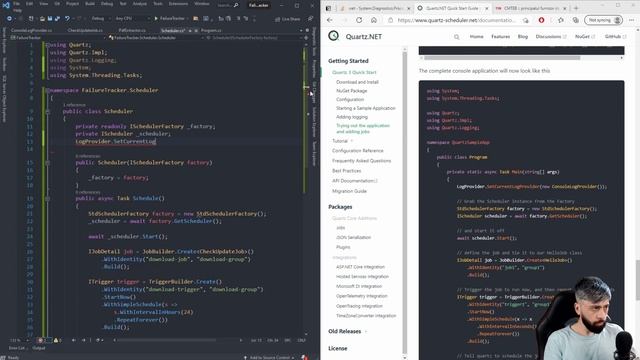Open the browser Collections icon
Viewport: 640px width, 360px height.
pos(575,20)
